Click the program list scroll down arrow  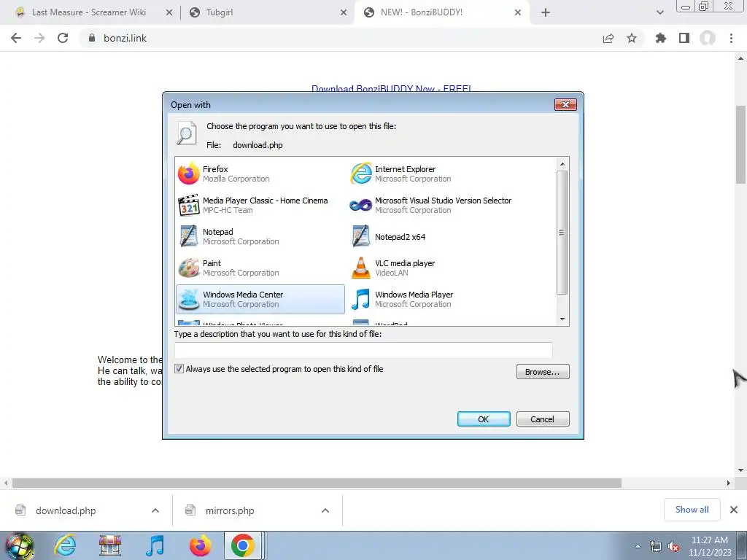(562, 319)
